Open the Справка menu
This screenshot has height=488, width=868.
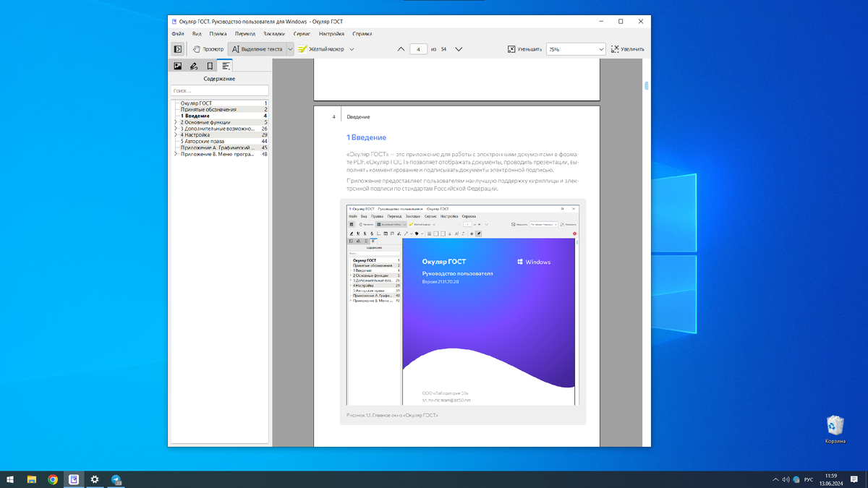[x=362, y=33]
